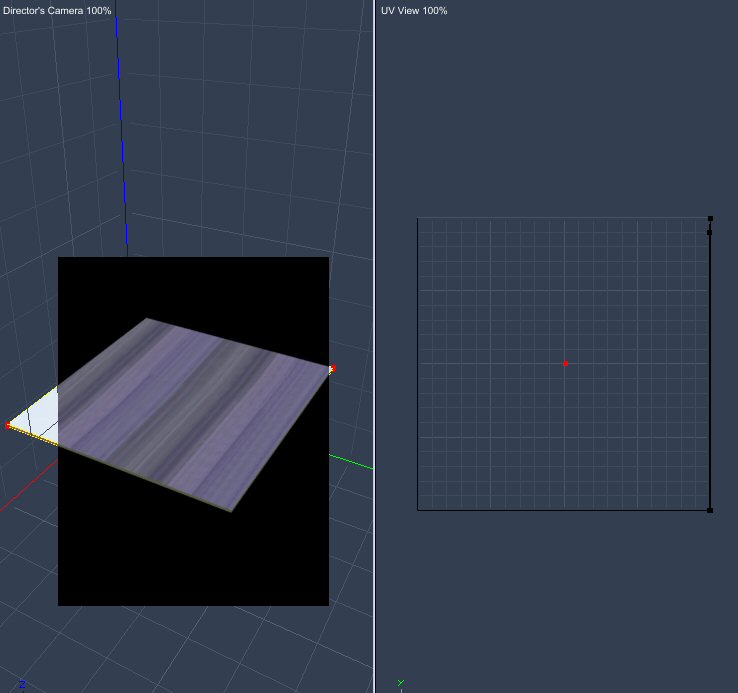
Task: Select top-right black UV corner point
Action: 710,218
